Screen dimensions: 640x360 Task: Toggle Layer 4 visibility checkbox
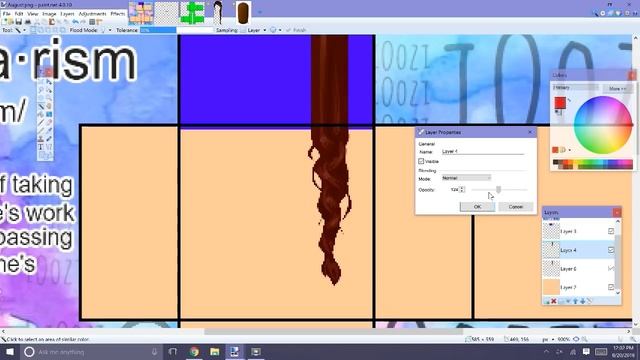click(x=611, y=250)
